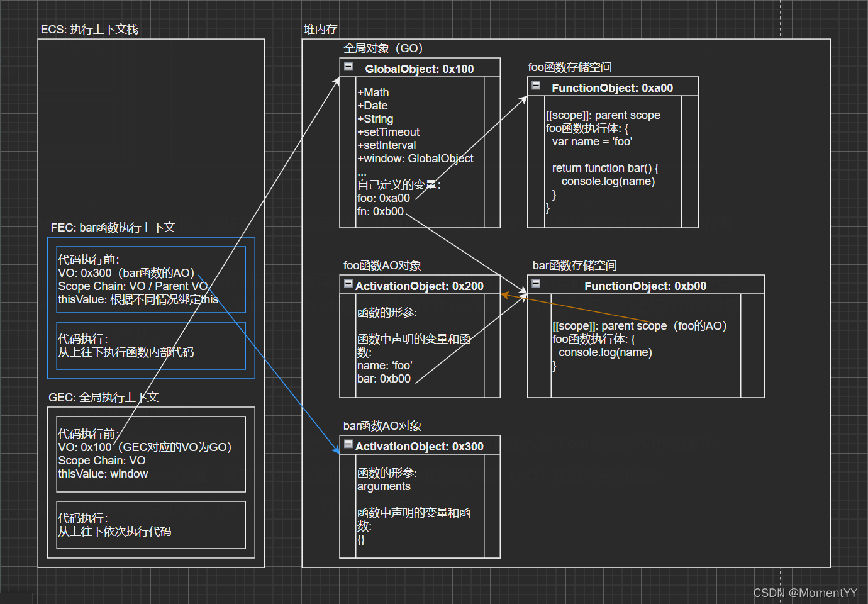The height and width of the screenshot is (604, 868).
Task: Click '从上往下执行函数内部代码' line
Action: (x=126, y=352)
